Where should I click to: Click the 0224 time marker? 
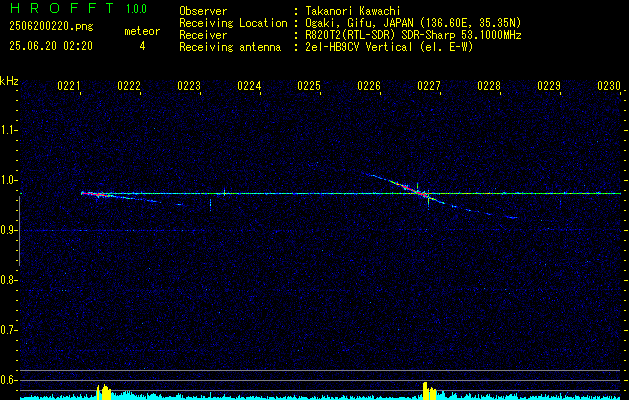click(249, 86)
